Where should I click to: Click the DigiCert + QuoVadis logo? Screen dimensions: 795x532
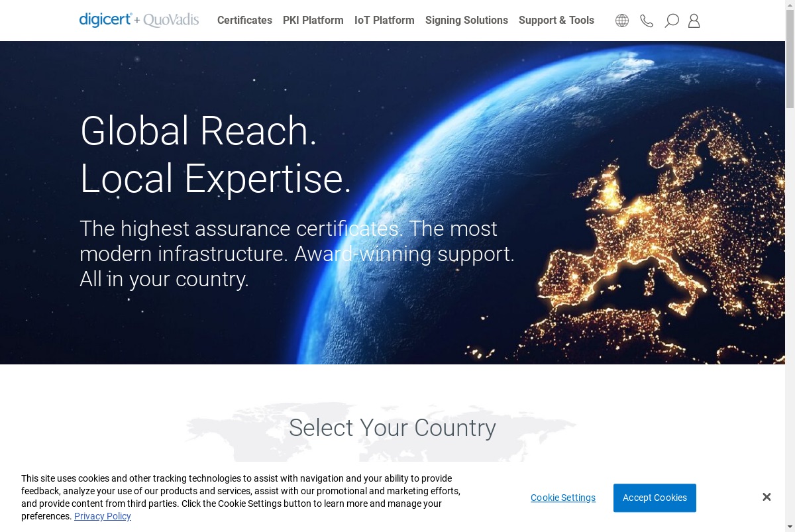[139, 20]
